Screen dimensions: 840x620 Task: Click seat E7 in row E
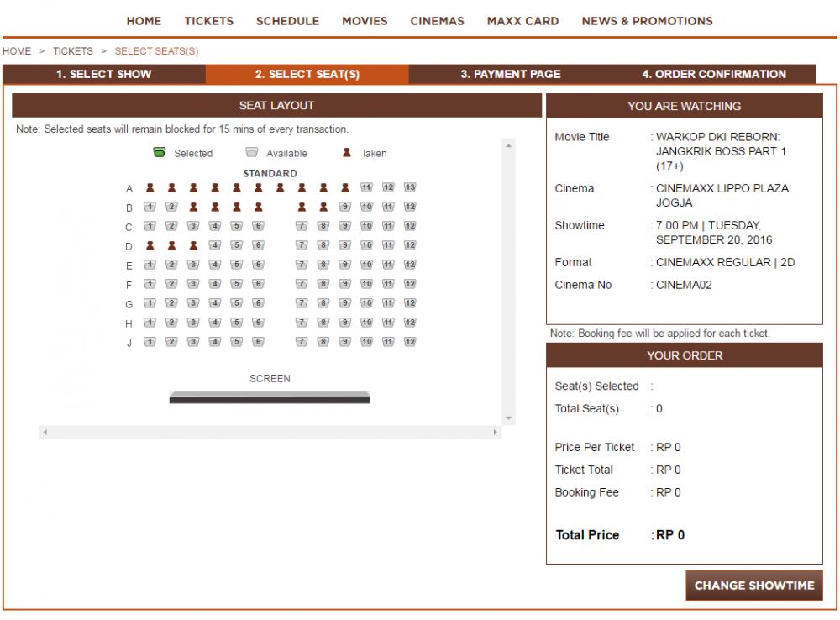coord(302,265)
